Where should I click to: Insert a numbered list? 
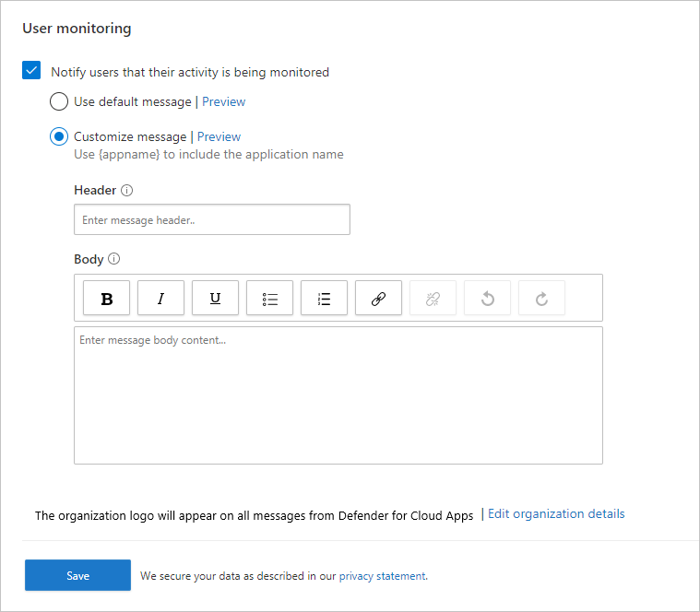(x=324, y=299)
